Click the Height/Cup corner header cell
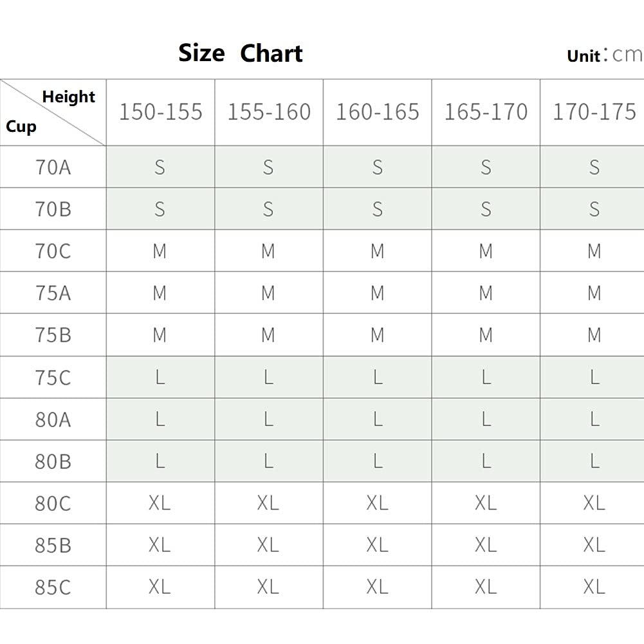 tap(53, 112)
